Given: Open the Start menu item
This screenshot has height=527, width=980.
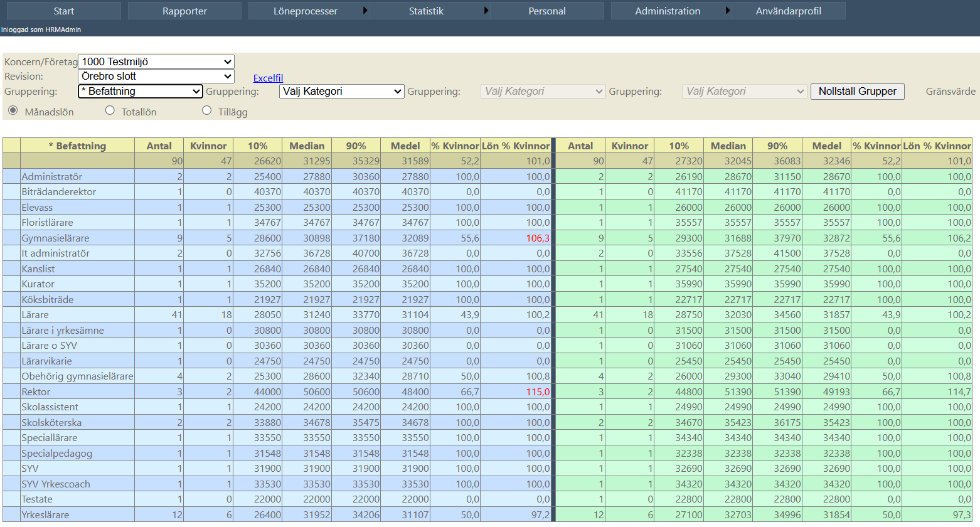Looking at the screenshot, I should coord(63,11).
